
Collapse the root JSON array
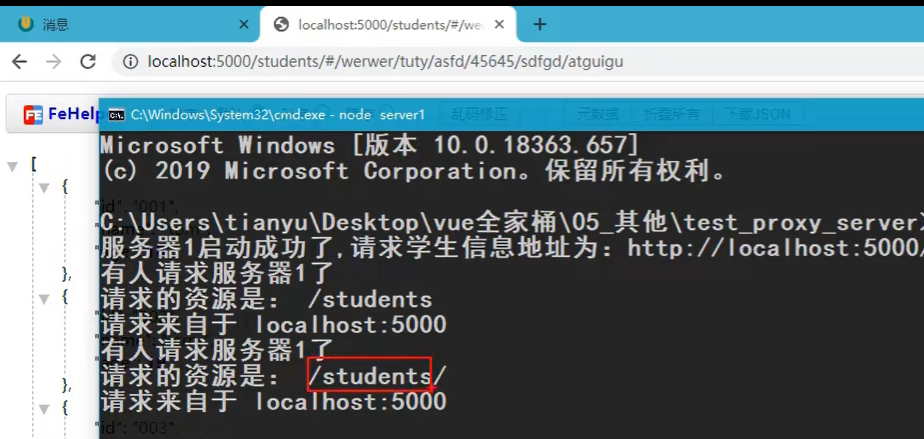coord(12,167)
